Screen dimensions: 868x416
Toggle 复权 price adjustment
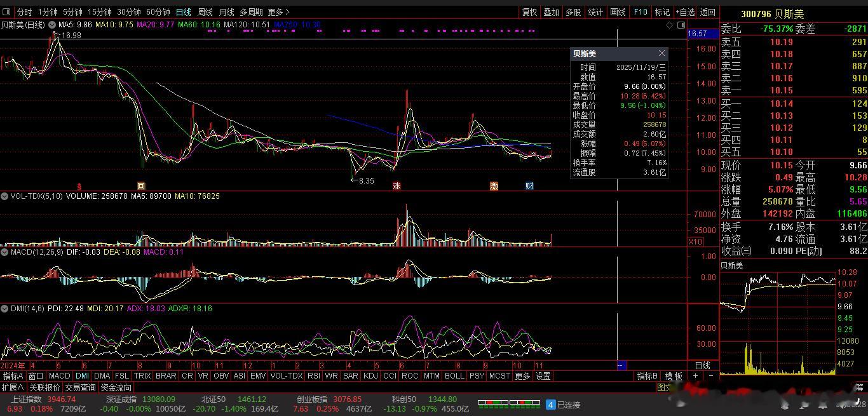pos(529,12)
